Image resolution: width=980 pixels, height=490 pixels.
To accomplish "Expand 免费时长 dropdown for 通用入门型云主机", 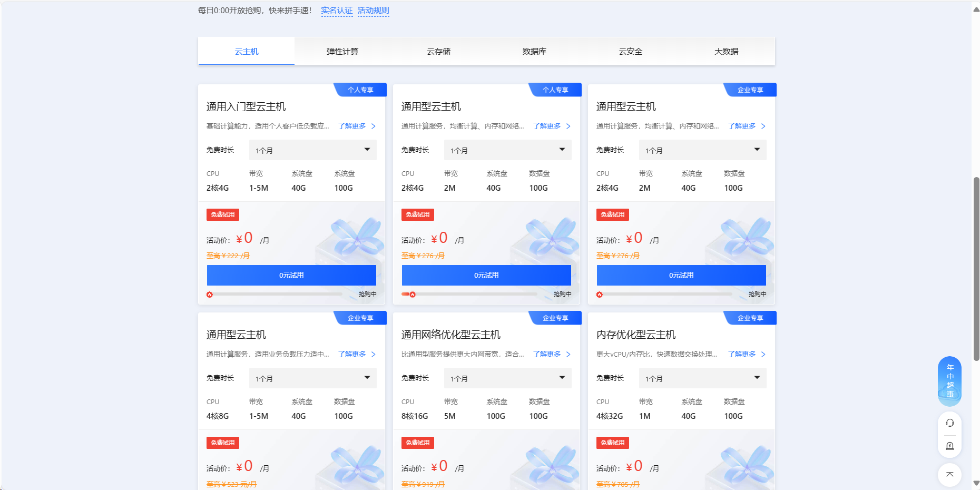I will click(x=312, y=150).
